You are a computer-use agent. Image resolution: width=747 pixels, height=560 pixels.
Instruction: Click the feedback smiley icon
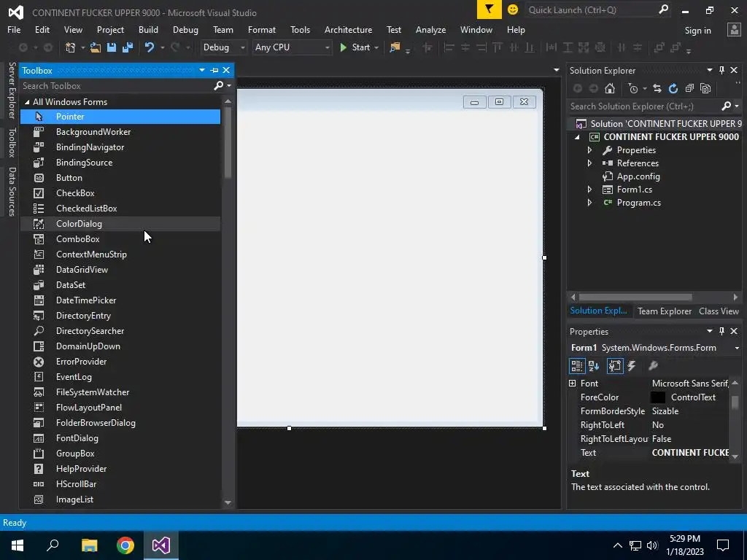coord(513,9)
